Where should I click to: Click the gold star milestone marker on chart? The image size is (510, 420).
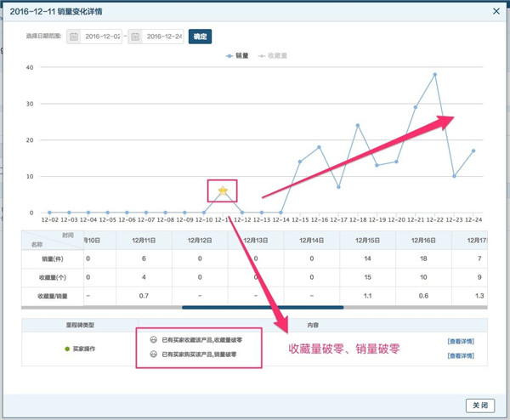223,190
